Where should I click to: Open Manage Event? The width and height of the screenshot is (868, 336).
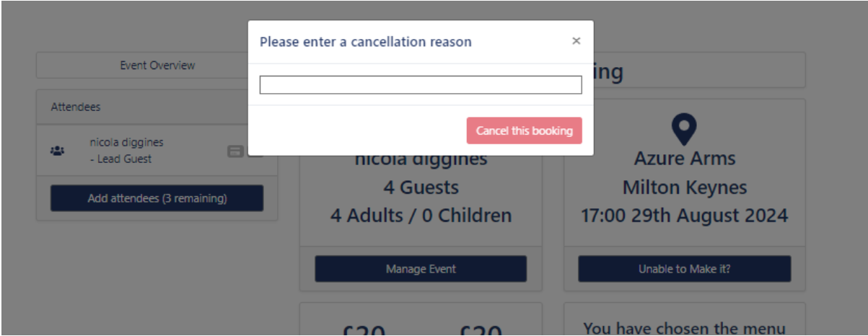421,269
